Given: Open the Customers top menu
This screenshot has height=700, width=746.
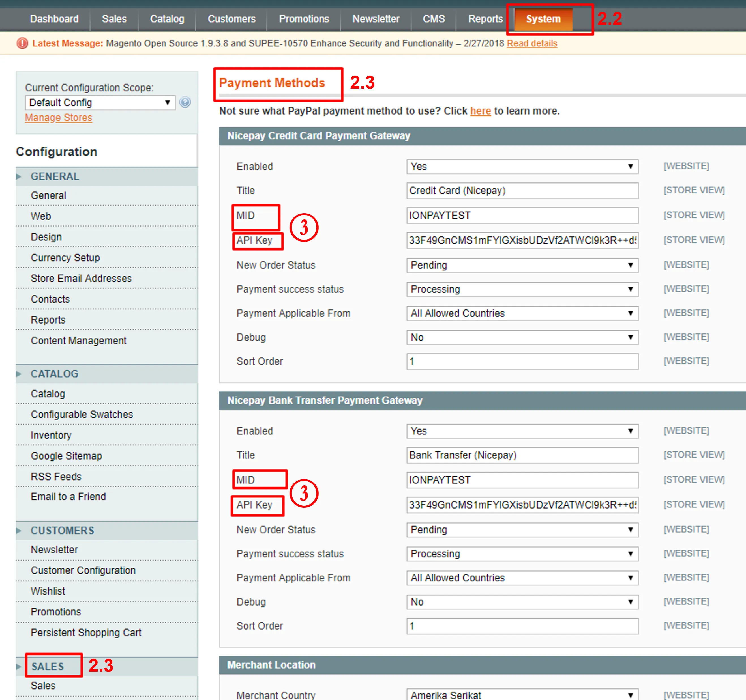Looking at the screenshot, I should click(x=231, y=19).
